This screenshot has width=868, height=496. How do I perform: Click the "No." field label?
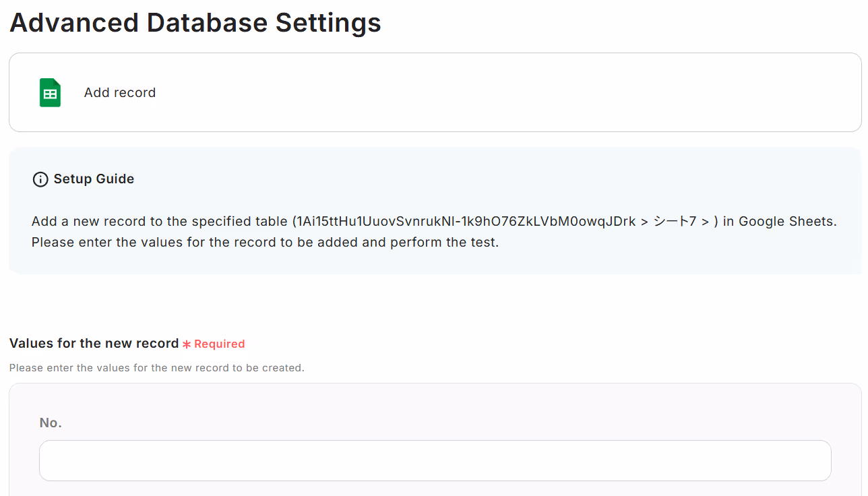(x=51, y=423)
